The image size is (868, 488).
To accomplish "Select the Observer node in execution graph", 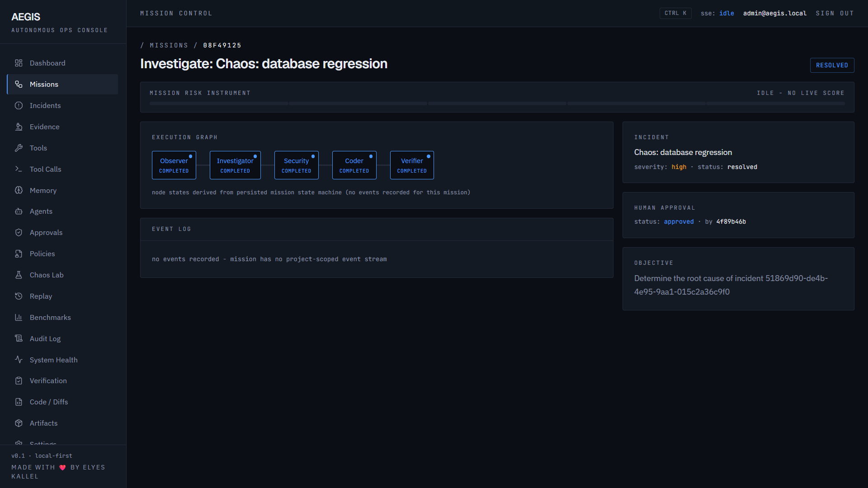I will [174, 165].
